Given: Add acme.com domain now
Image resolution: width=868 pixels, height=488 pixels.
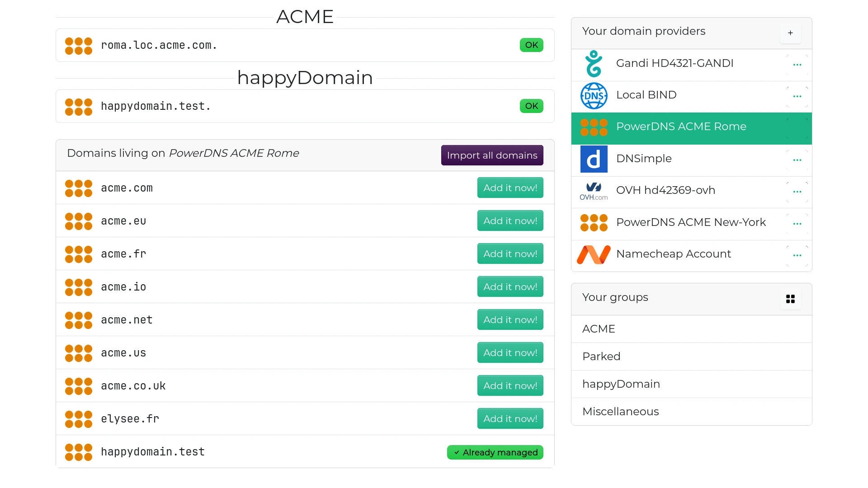Looking at the screenshot, I should pos(510,188).
